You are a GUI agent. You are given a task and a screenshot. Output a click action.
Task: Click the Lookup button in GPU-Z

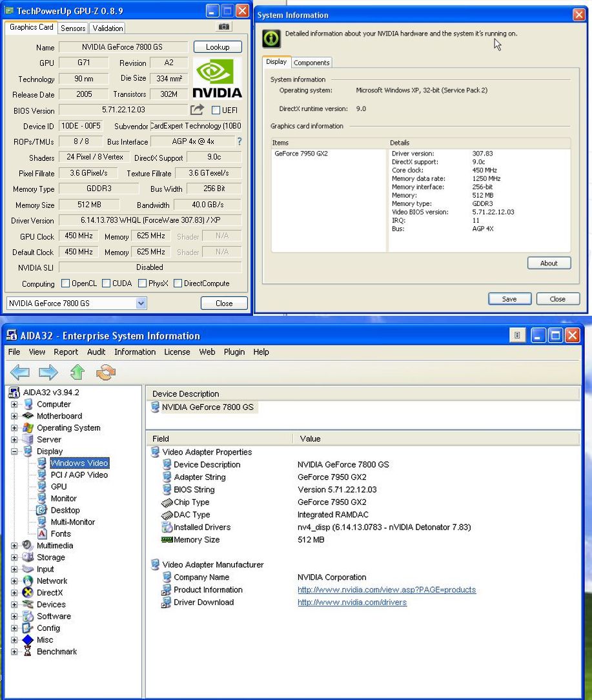pyautogui.click(x=218, y=47)
